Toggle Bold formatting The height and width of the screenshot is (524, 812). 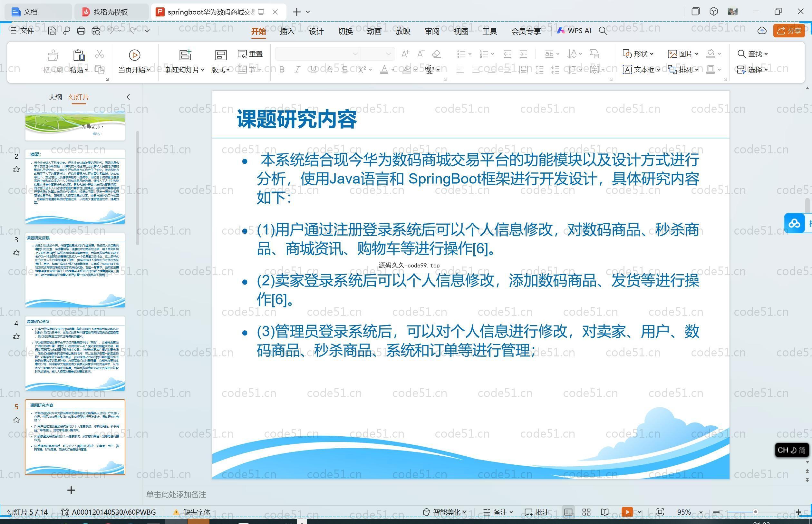pos(282,69)
